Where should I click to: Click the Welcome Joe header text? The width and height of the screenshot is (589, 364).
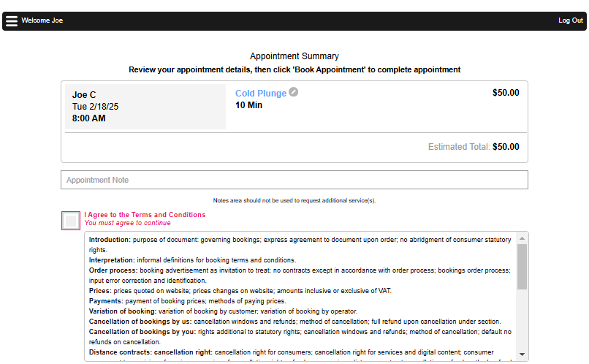[x=42, y=20]
